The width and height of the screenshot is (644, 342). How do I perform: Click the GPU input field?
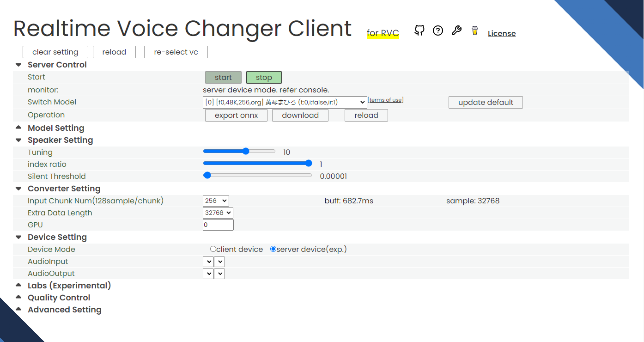[218, 225]
